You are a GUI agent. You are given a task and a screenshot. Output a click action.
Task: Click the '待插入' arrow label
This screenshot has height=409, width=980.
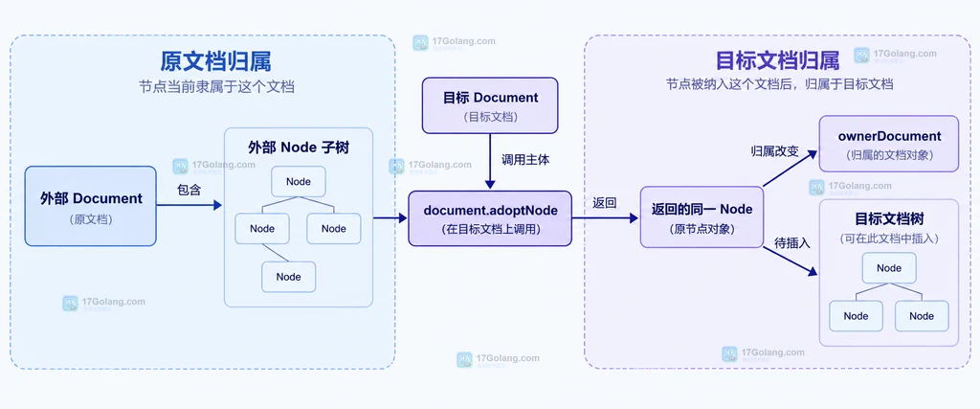(x=791, y=243)
